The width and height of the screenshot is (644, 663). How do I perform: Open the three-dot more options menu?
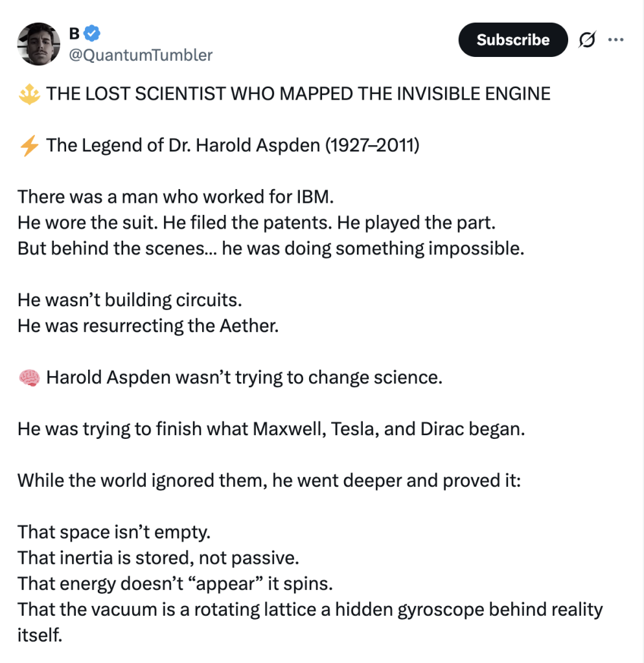coord(615,39)
